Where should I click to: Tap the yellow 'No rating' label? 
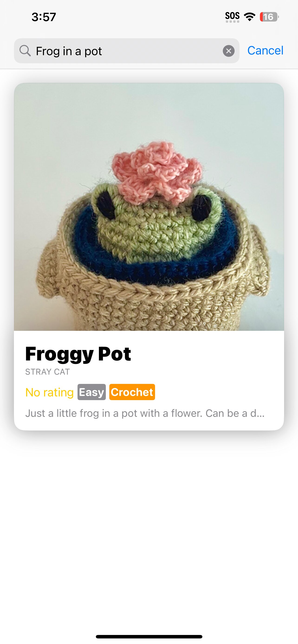click(x=49, y=392)
